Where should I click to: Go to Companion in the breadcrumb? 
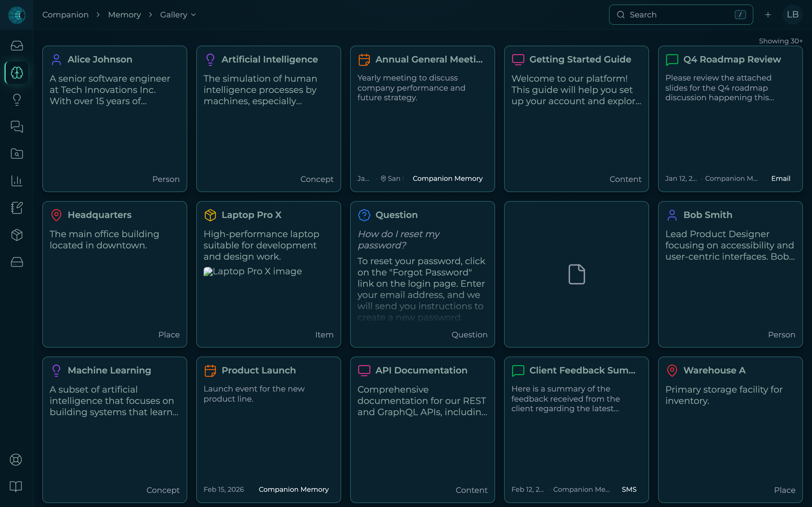[65, 15]
